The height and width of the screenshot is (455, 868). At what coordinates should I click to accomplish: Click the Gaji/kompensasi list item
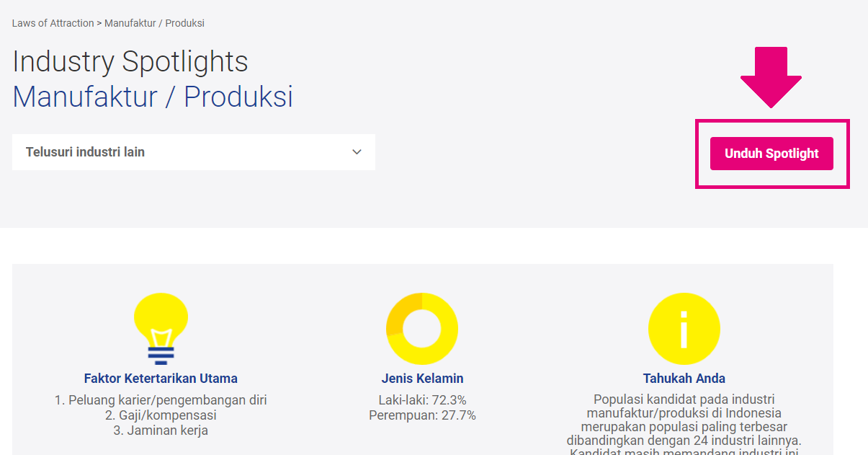click(x=161, y=415)
